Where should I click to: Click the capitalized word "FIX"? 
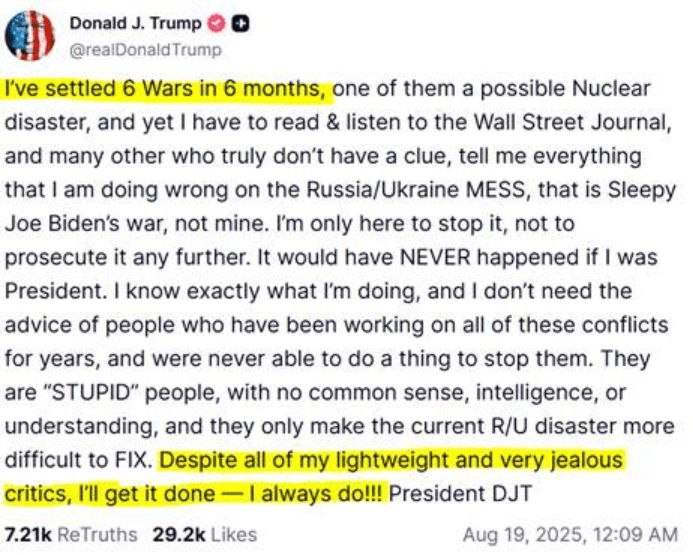point(133,460)
